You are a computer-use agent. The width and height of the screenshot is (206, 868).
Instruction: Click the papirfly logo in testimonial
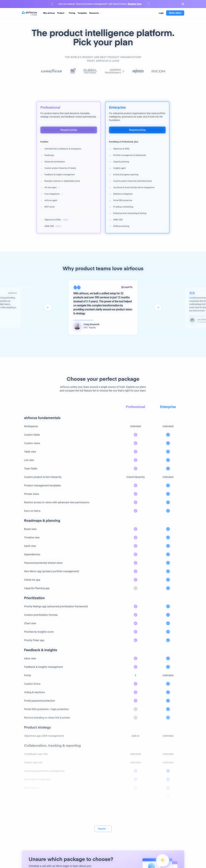pos(127,287)
